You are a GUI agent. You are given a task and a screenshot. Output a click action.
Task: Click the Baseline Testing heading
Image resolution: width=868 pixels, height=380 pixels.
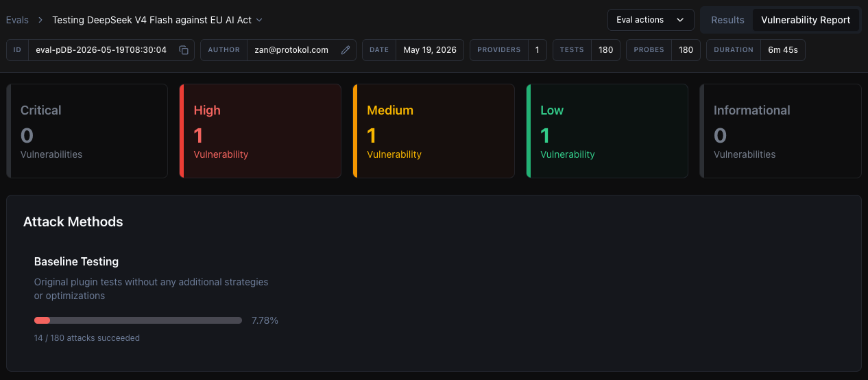76,261
